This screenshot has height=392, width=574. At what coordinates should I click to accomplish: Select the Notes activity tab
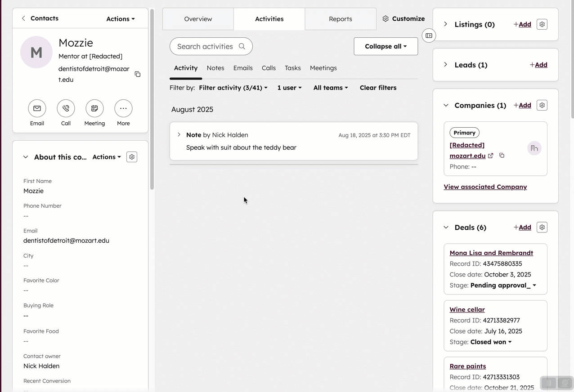[215, 68]
